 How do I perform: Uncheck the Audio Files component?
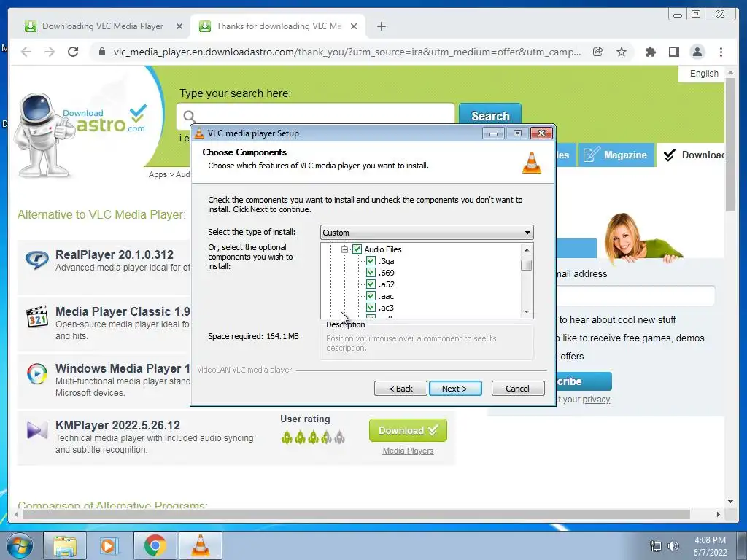point(357,249)
